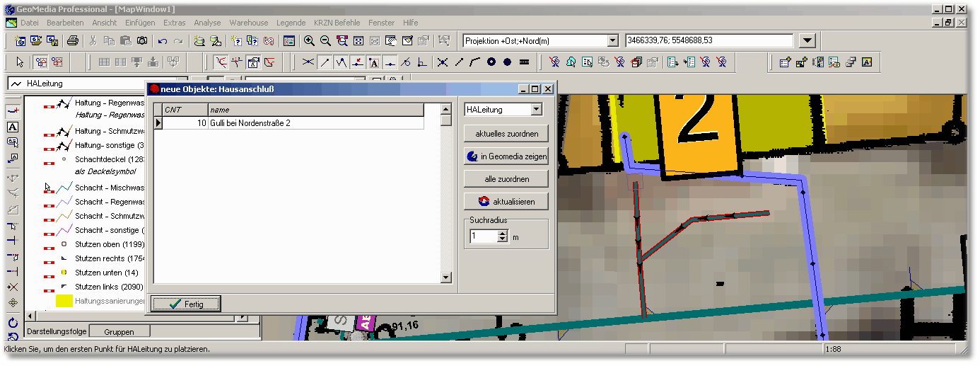Select the insert text tool in left toolbar
Viewport: 980px width, 366px height.
[12, 127]
